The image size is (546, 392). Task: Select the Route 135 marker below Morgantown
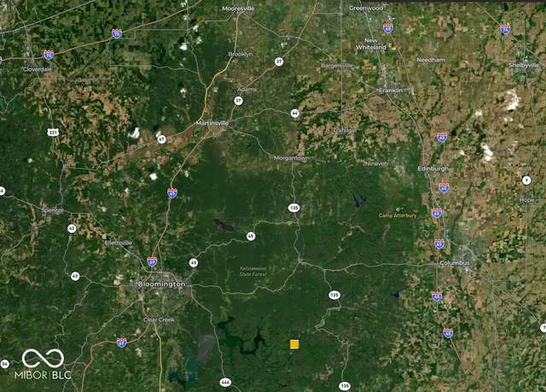(293, 208)
